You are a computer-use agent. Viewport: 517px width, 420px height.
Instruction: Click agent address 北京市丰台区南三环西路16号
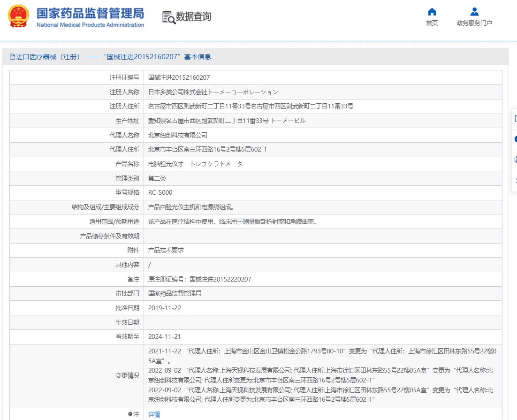(207, 149)
